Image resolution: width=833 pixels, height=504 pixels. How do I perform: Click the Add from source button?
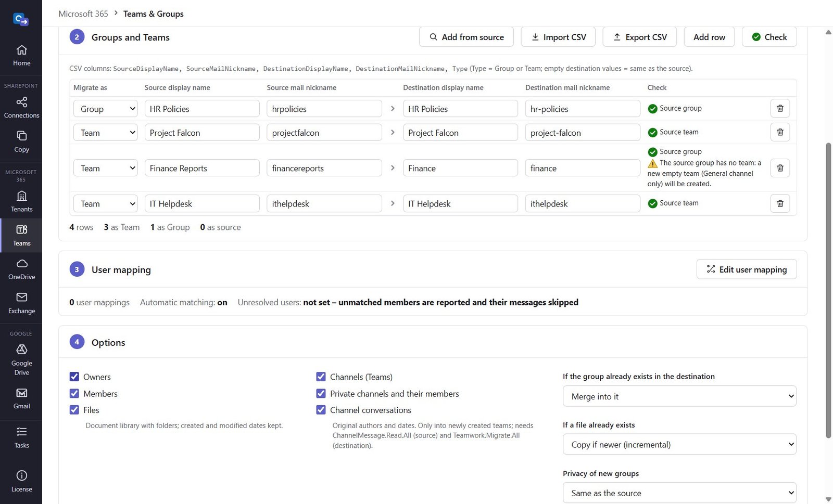tap(466, 37)
